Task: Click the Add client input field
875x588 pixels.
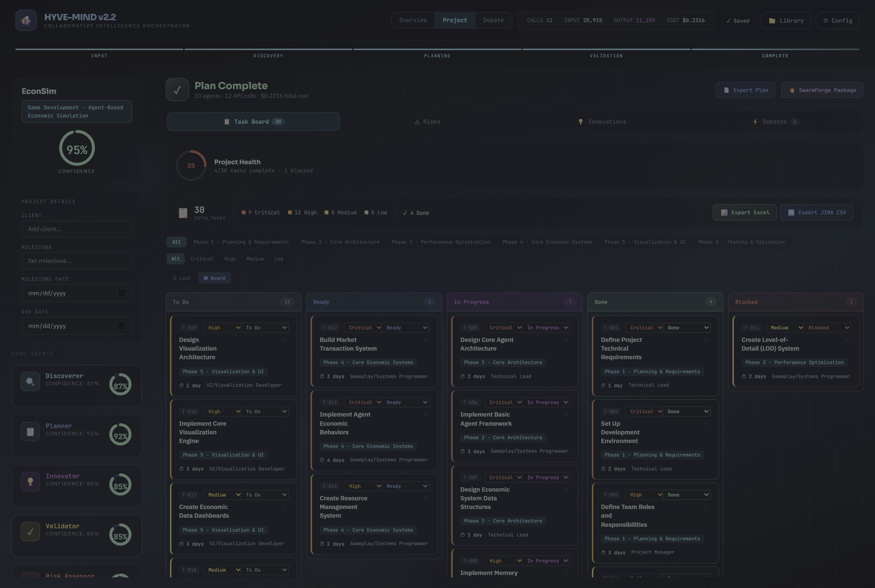Action: 77,229
